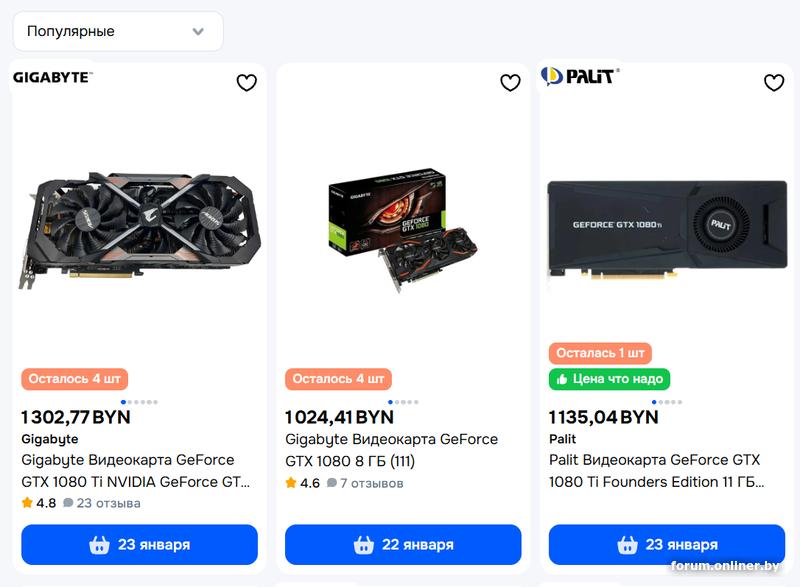View the Palit blower card image
Image resolution: width=800 pixels, height=587 pixels.
(667, 228)
